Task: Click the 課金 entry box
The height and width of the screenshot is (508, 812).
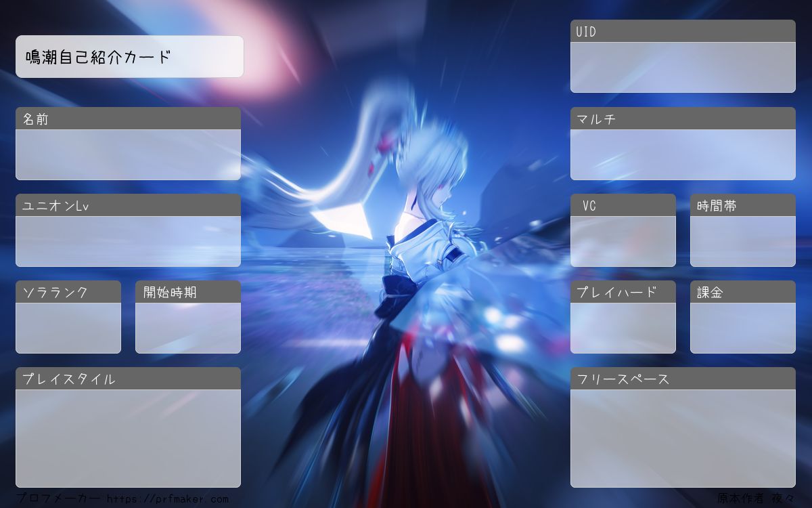Action: [743, 328]
